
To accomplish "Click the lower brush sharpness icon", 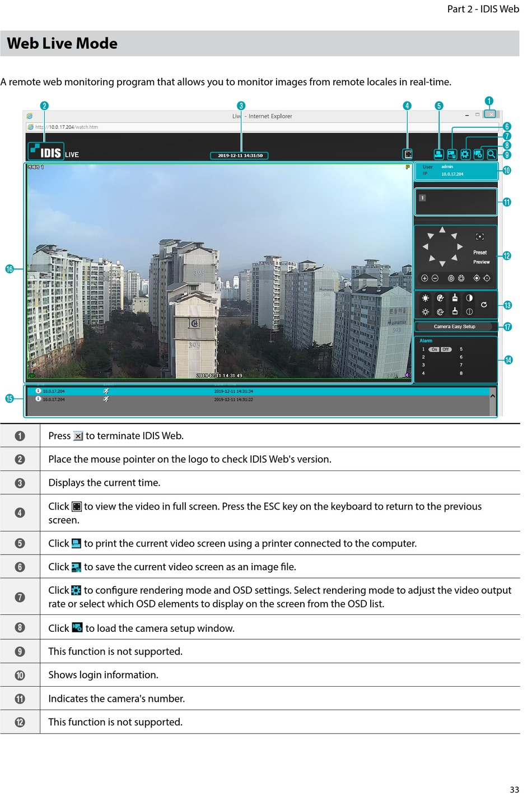I will click(x=455, y=311).
